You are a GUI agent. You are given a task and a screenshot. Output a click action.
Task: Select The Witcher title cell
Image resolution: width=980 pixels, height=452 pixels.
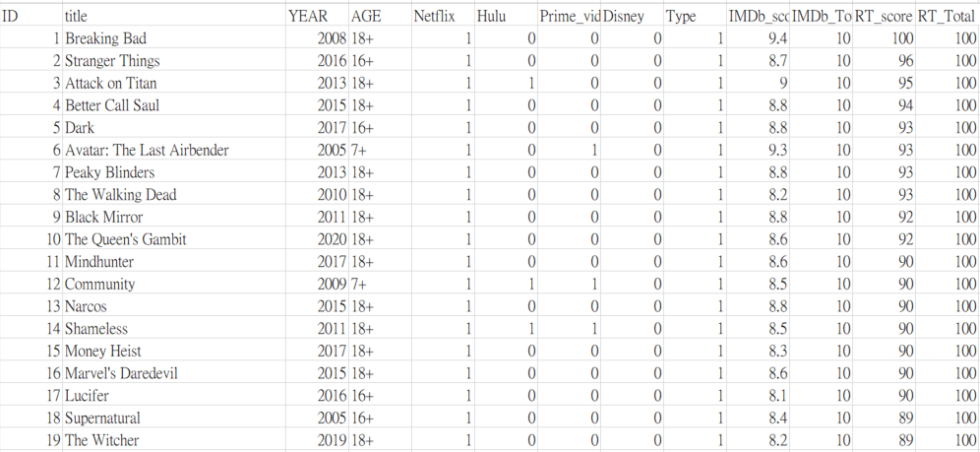(x=174, y=440)
